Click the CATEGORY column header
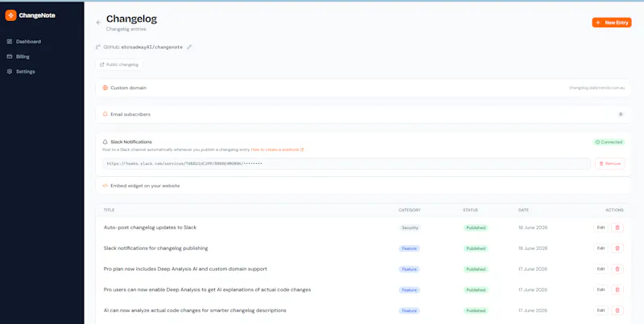Viewport: 644px width, 324px height. tap(410, 210)
